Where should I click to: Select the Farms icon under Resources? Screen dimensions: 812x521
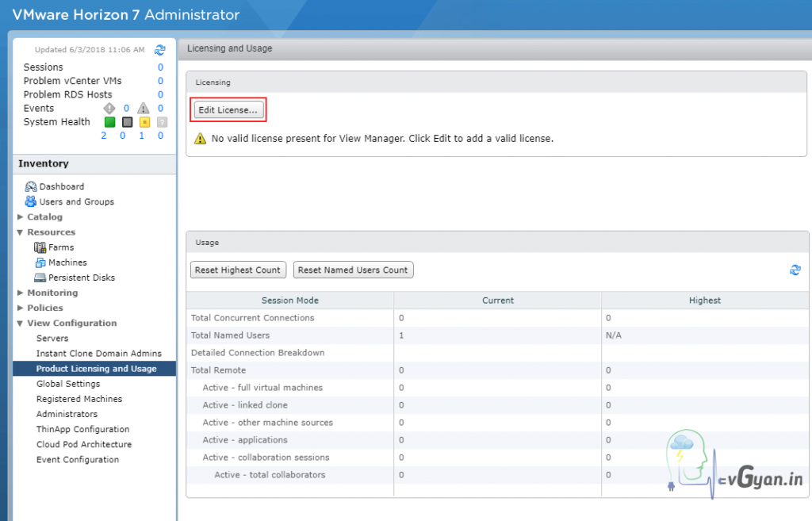[x=39, y=247]
